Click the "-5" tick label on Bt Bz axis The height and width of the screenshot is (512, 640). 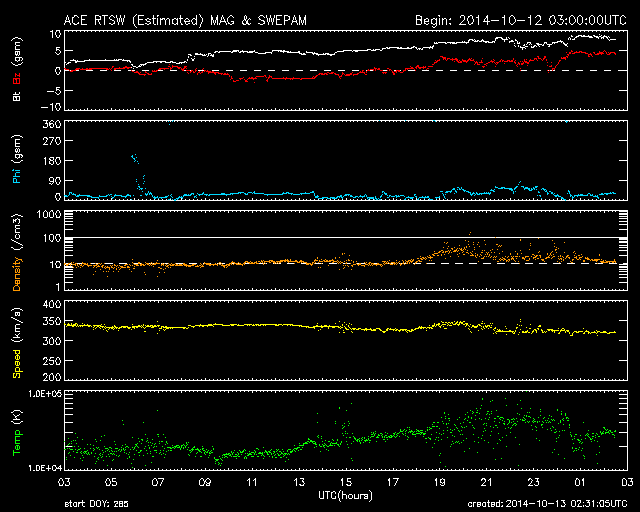point(53,91)
